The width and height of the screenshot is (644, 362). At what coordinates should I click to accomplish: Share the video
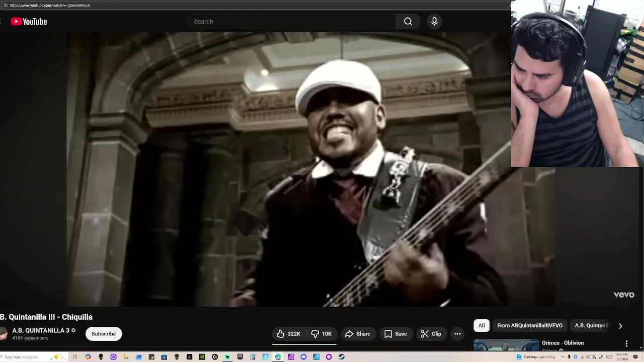(358, 334)
